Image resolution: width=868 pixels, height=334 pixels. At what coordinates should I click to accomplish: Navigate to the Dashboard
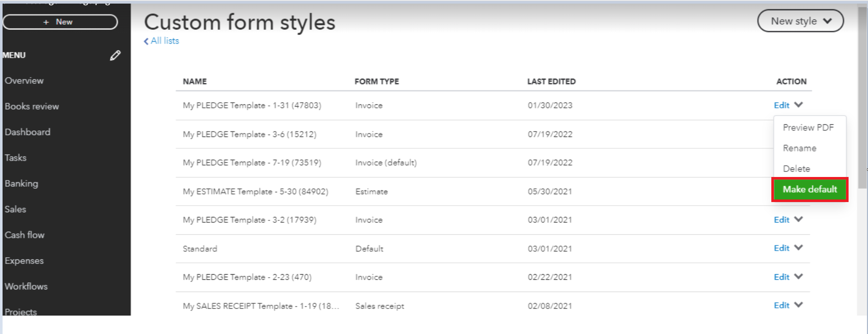(28, 131)
